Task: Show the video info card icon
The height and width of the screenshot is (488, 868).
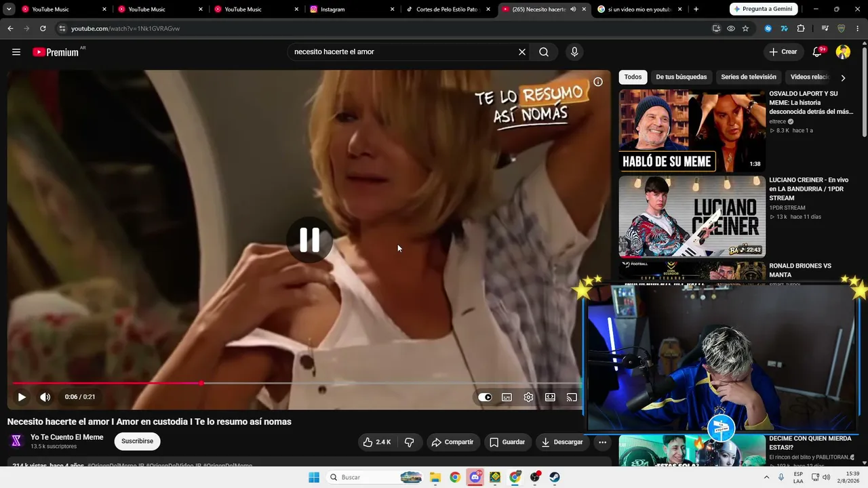Action: [x=598, y=82]
